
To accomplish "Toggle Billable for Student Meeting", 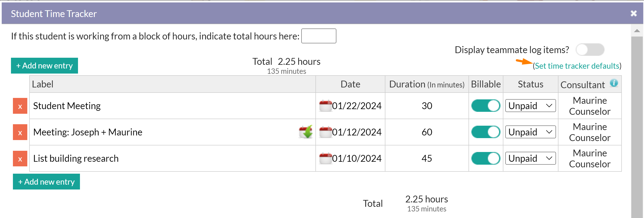I will tap(486, 106).
